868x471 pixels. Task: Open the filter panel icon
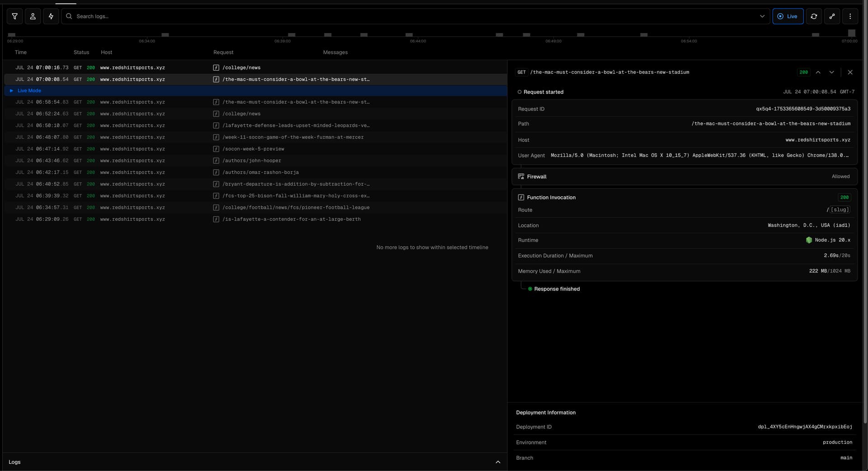point(14,16)
